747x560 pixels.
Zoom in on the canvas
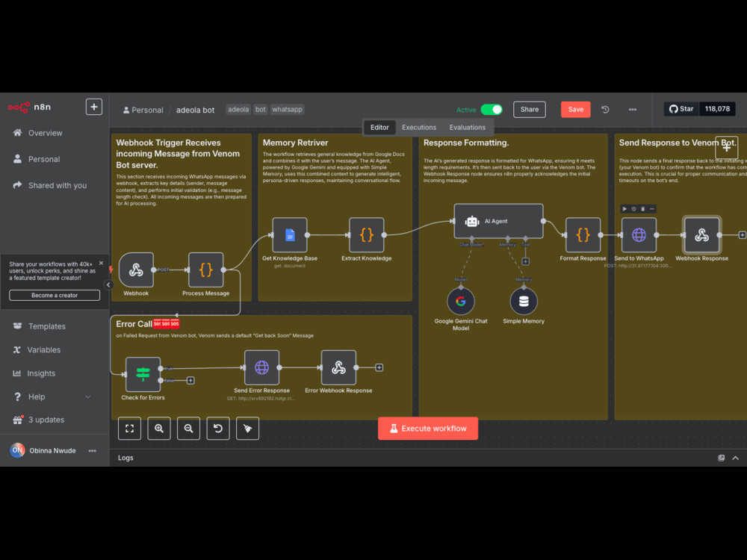[159, 428]
